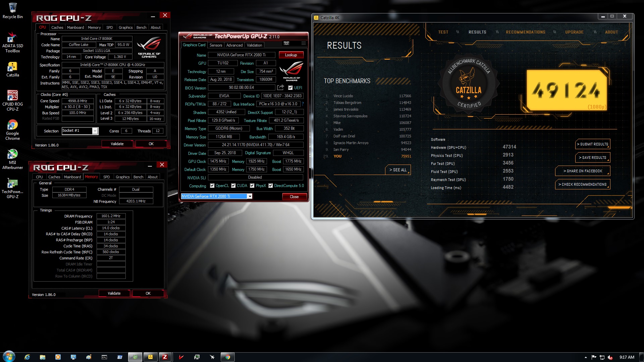Take GPU-Z screenshot with camera icon

286,43
